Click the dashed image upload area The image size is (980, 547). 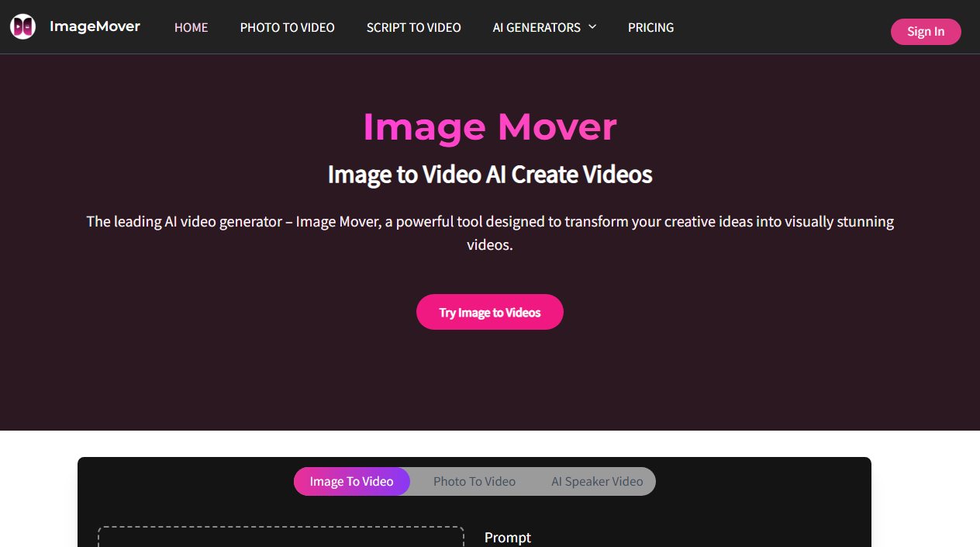tap(280, 538)
